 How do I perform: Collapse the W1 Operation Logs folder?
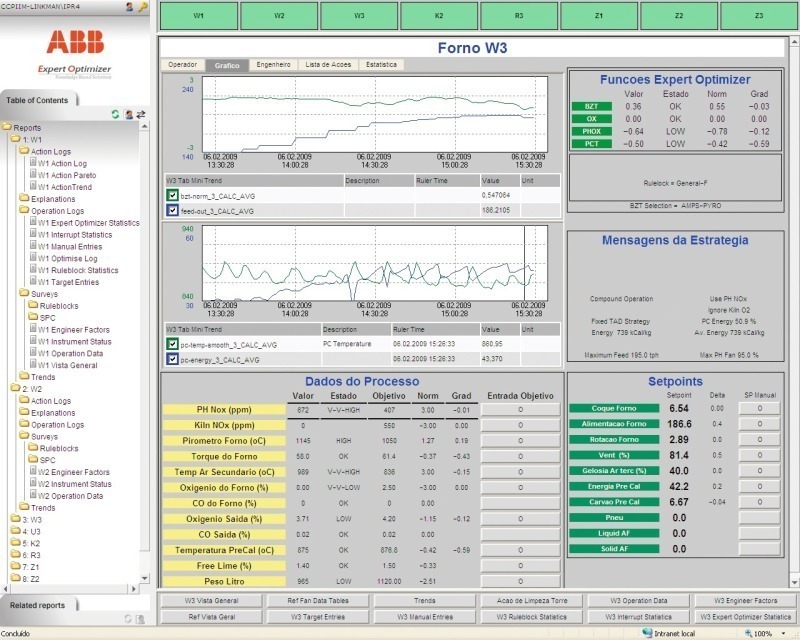point(56,211)
